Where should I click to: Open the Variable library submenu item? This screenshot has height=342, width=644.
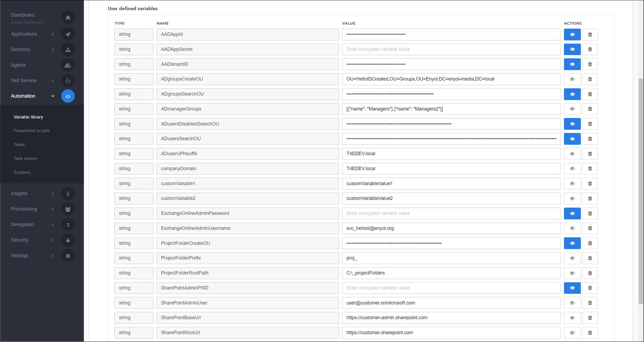[29, 117]
